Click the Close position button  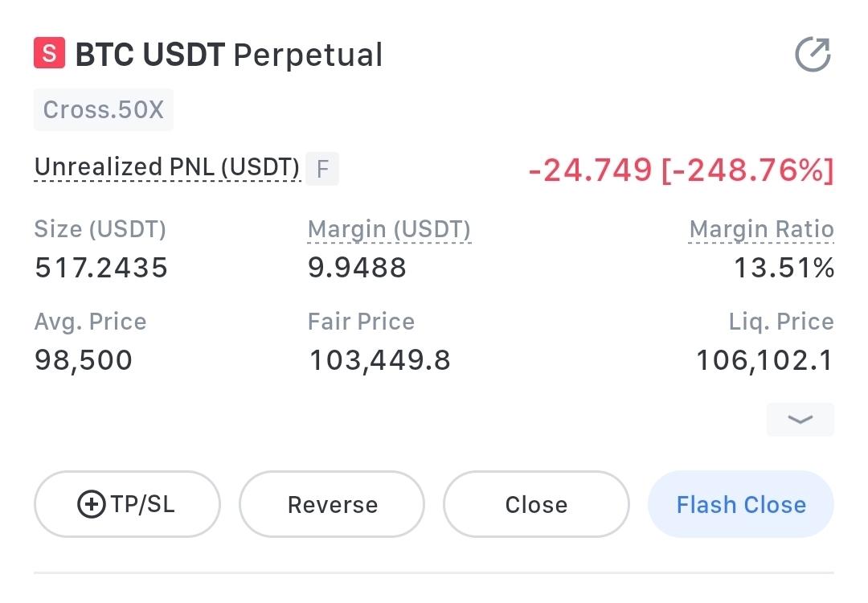(x=536, y=504)
